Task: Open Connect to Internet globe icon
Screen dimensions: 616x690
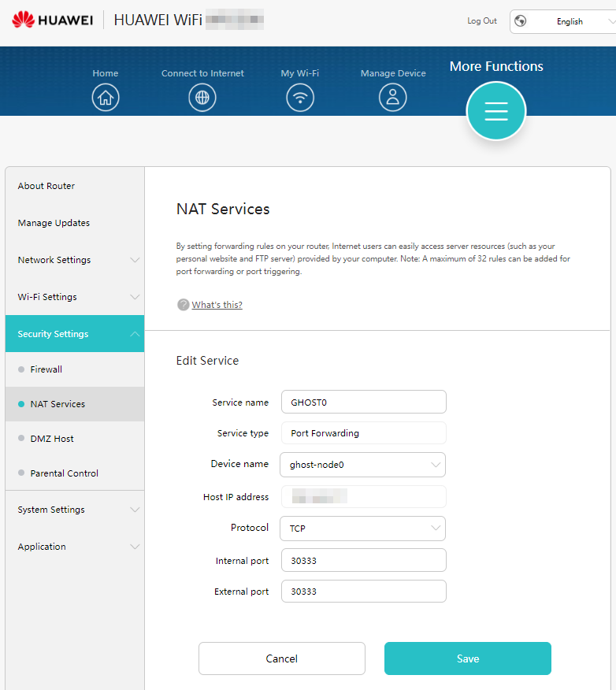Action: coord(202,98)
